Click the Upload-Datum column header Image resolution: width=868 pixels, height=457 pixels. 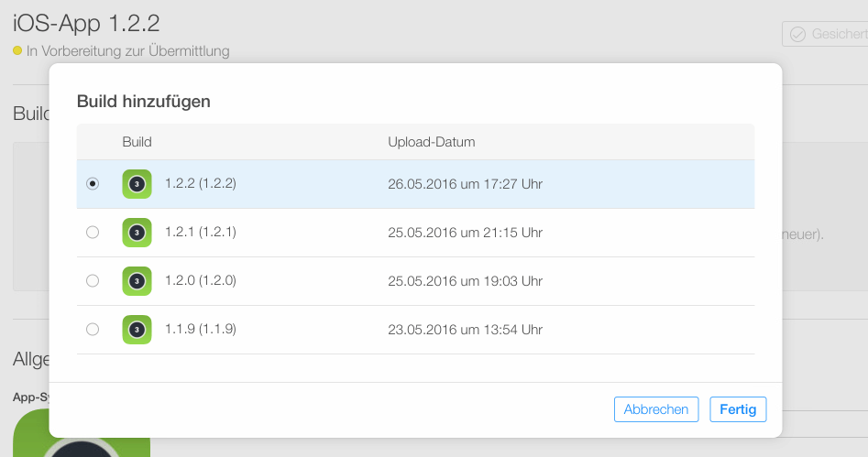[x=431, y=142]
